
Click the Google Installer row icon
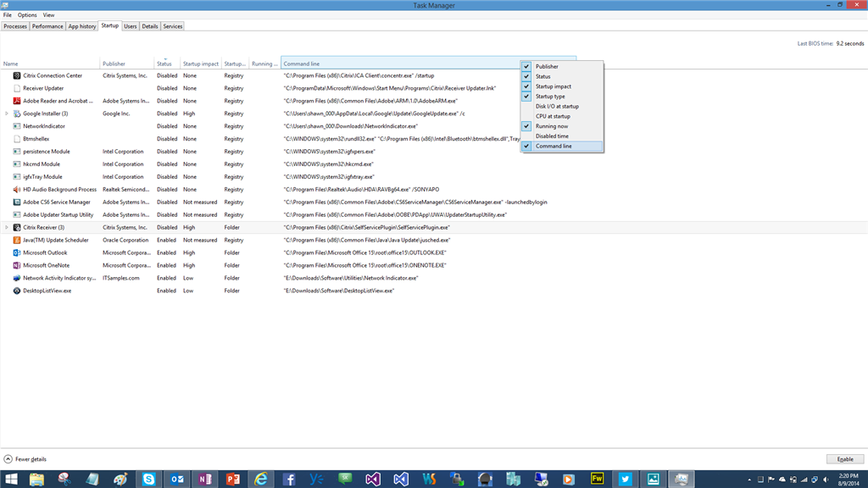pyautogui.click(x=17, y=114)
